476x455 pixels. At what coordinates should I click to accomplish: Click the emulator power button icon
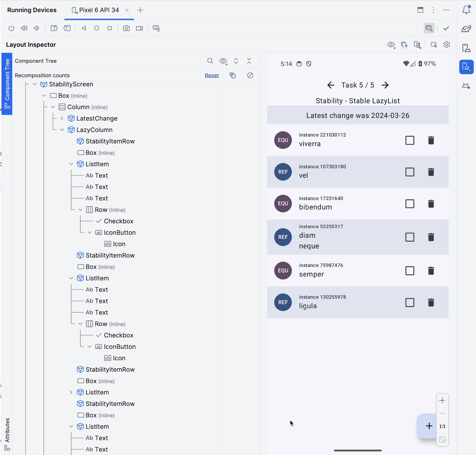click(x=11, y=28)
